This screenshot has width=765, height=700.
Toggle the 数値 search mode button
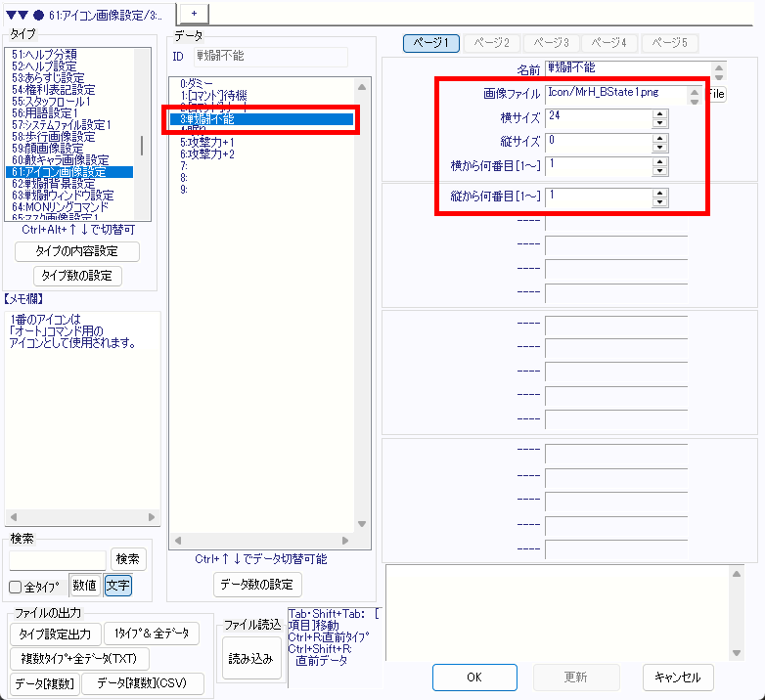(x=84, y=586)
